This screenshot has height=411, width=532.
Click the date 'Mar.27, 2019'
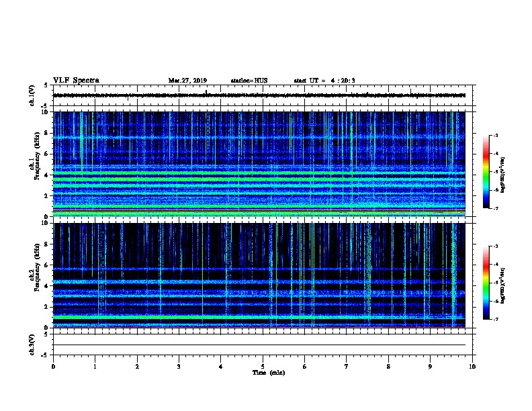tap(187, 81)
